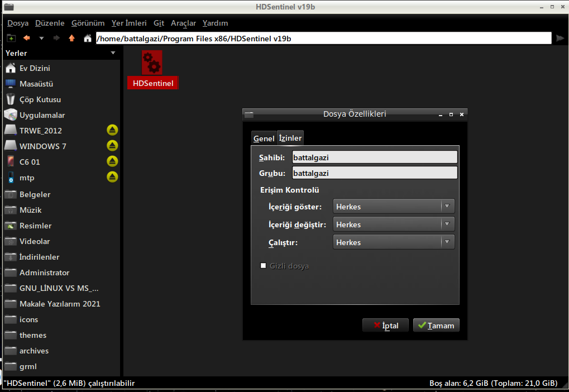Eject the WINDOWS 7 volume
Image resolution: width=569 pixels, height=392 pixels.
[112, 146]
